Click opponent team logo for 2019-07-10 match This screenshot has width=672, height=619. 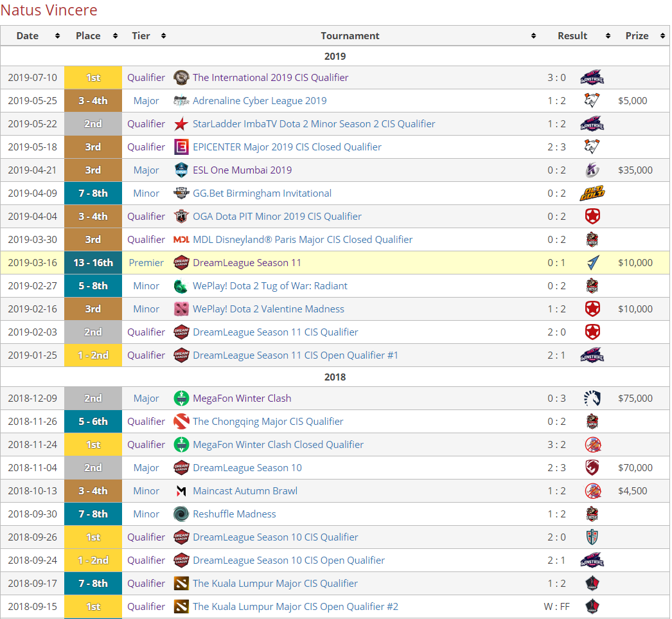(x=592, y=78)
